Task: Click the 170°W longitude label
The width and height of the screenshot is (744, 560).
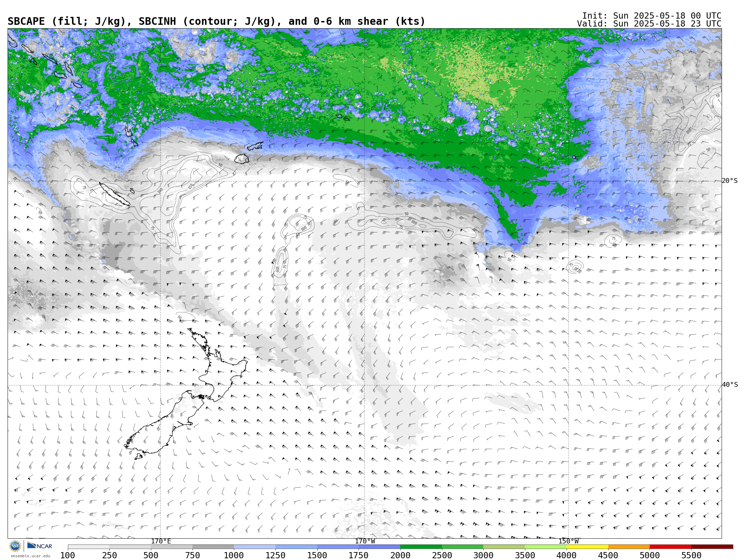Action: coord(365,541)
